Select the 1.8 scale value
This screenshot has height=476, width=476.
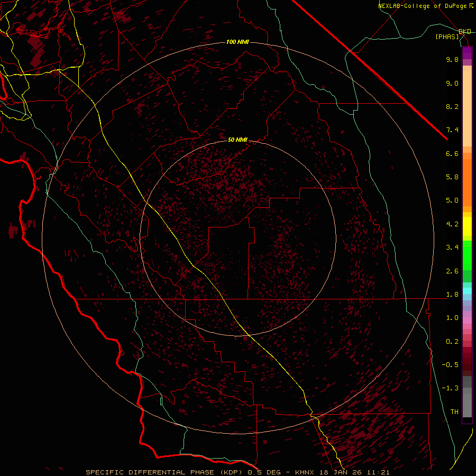coord(452,295)
